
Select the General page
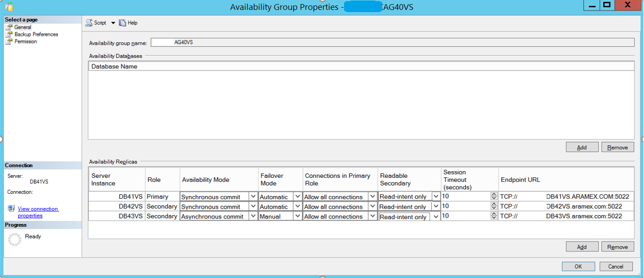tap(23, 27)
